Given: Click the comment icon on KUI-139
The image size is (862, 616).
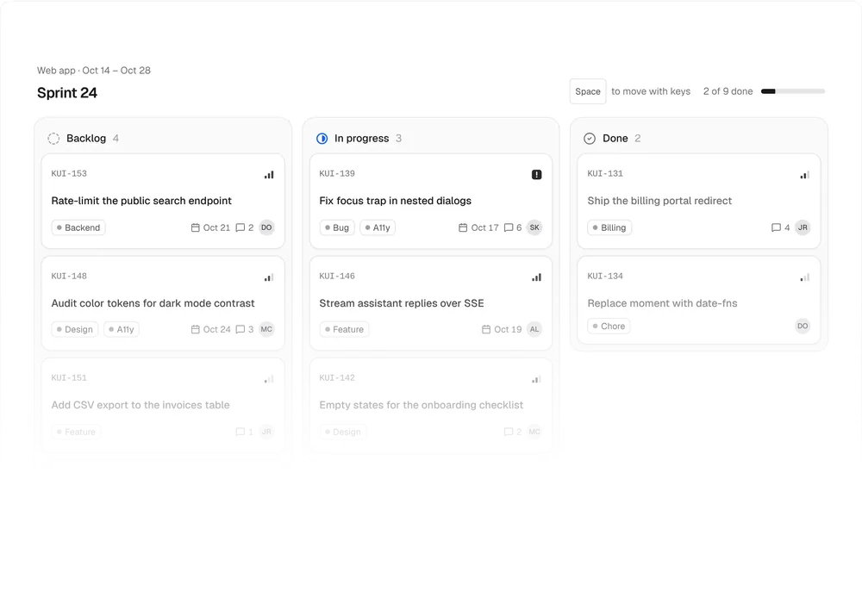Looking at the screenshot, I should 509,227.
